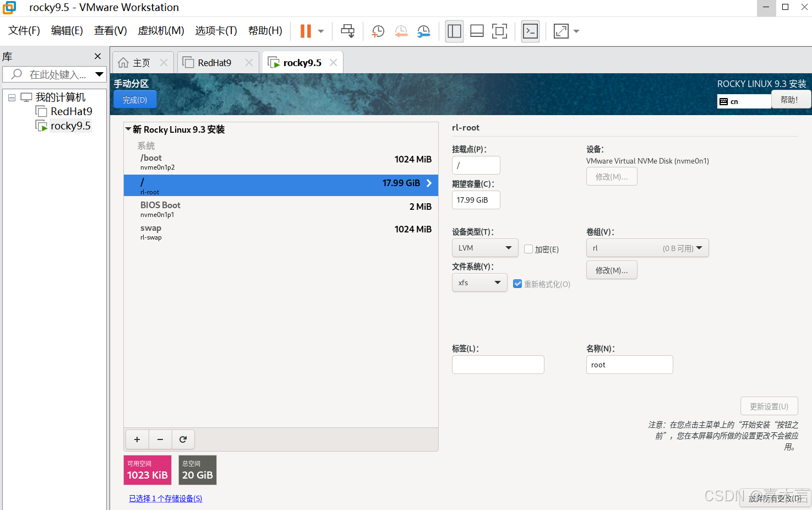The height and width of the screenshot is (510, 812).
Task: Open the 帮助(H) menu
Action: coord(265,31)
